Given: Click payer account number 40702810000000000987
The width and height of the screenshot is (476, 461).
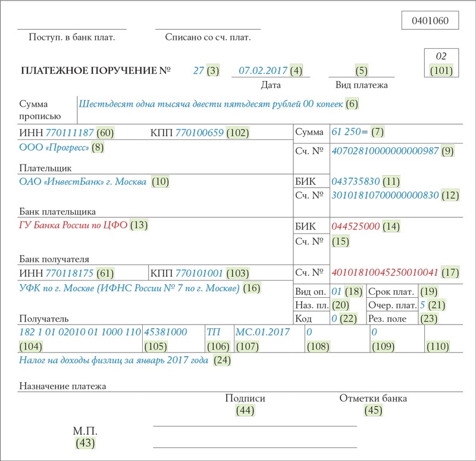Looking at the screenshot, I should coord(385,151).
